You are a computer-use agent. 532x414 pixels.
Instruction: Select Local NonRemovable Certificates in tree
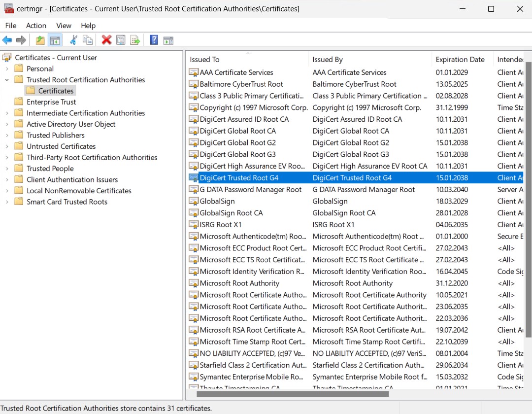coord(79,191)
